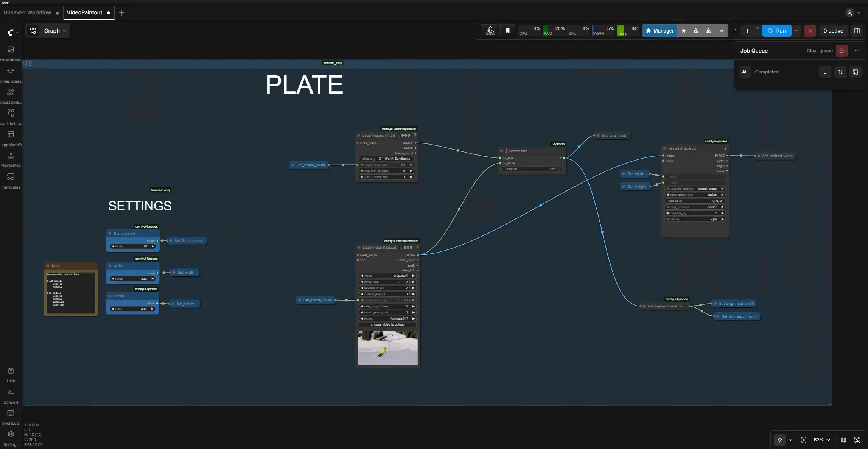The image size is (868, 449).
Task: Click the bookmark icon in the top toolbar
Action: coord(507,31)
